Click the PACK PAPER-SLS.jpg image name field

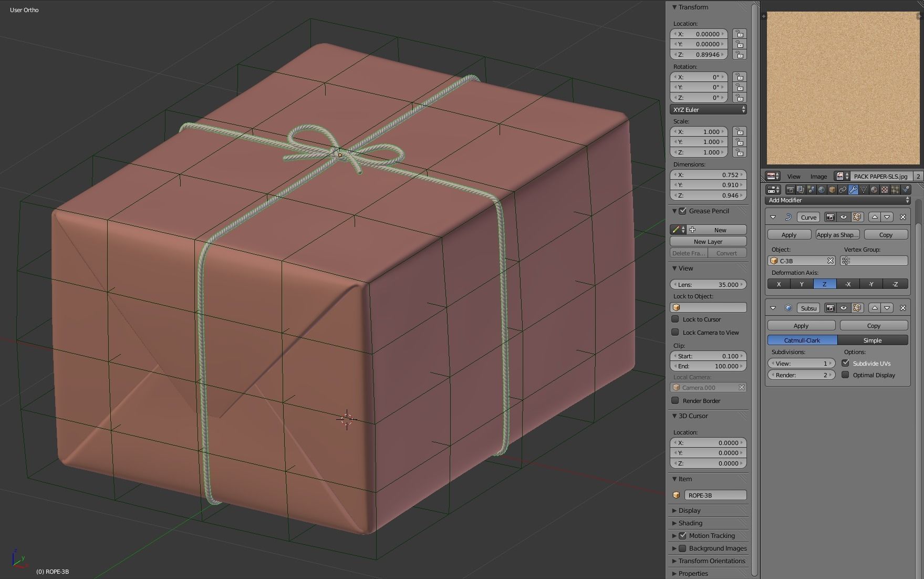pyautogui.click(x=882, y=176)
